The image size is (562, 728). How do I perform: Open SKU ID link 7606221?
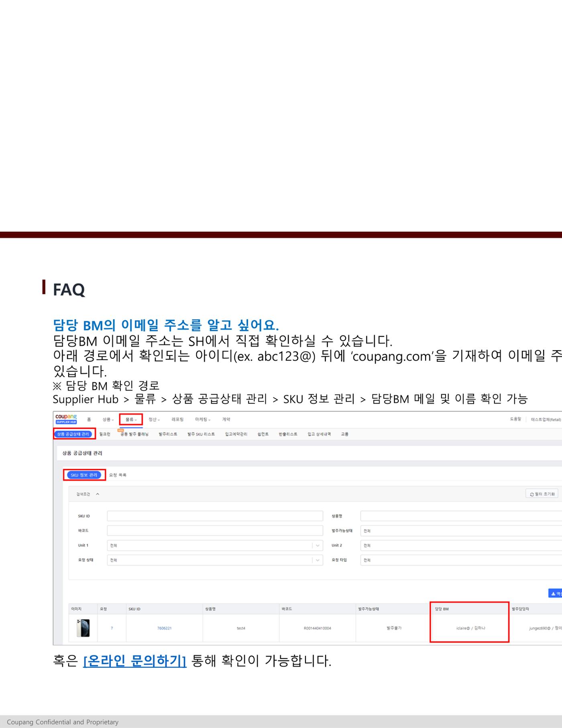click(164, 628)
